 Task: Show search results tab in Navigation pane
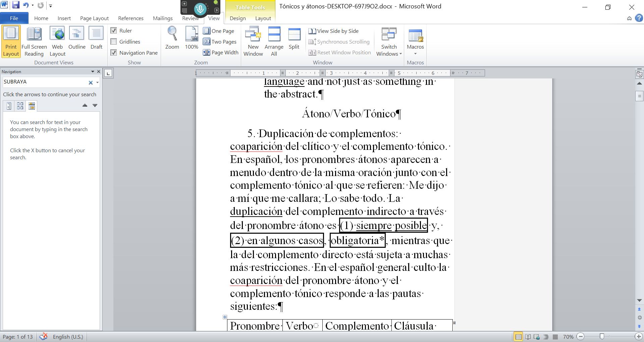click(x=32, y=106)
